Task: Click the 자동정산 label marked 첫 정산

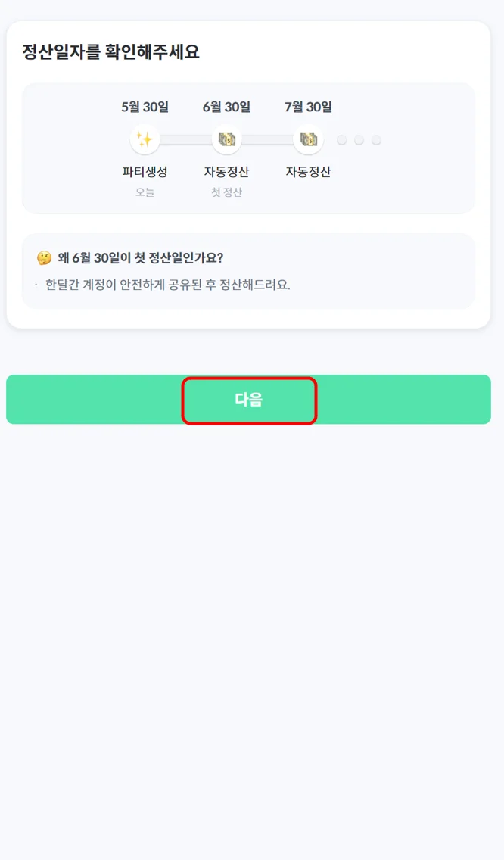Action: [x=226, y=172]
